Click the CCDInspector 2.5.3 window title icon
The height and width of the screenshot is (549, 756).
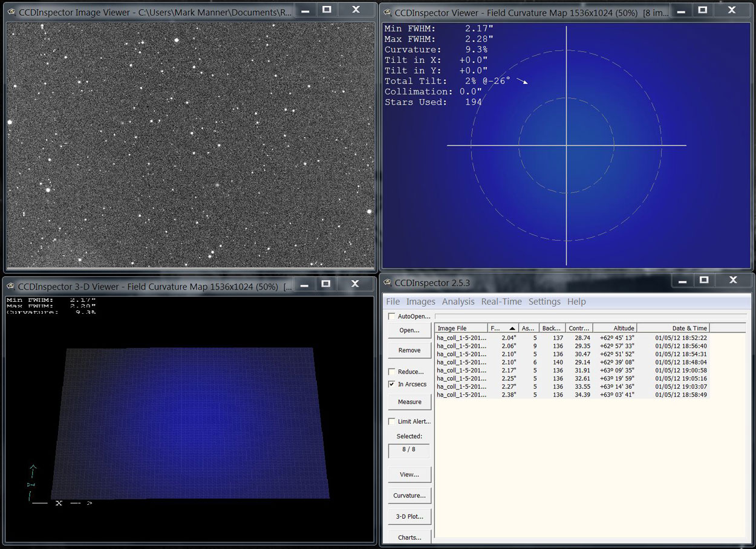point(387,283)
